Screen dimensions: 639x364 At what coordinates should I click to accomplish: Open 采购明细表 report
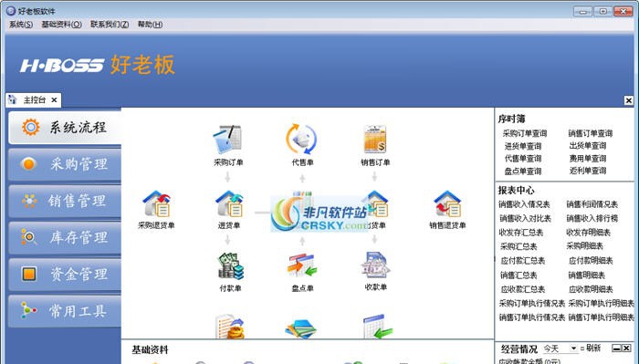click(x=585, y=245)
